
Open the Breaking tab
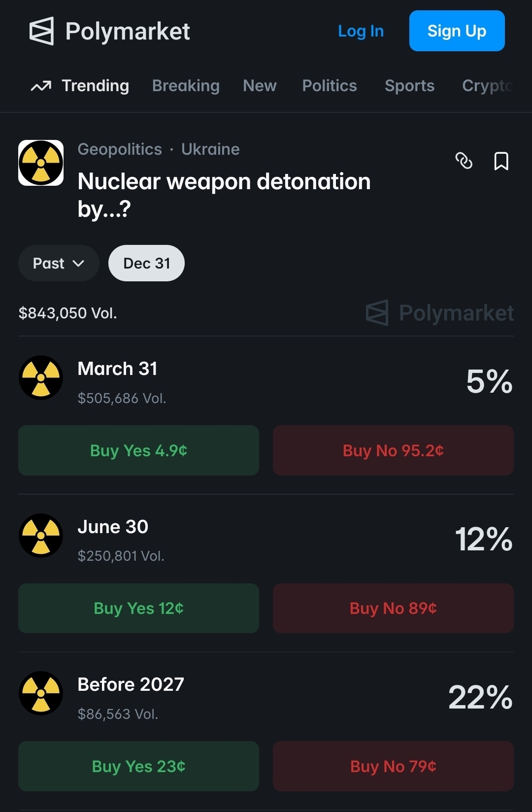[186, 86]
